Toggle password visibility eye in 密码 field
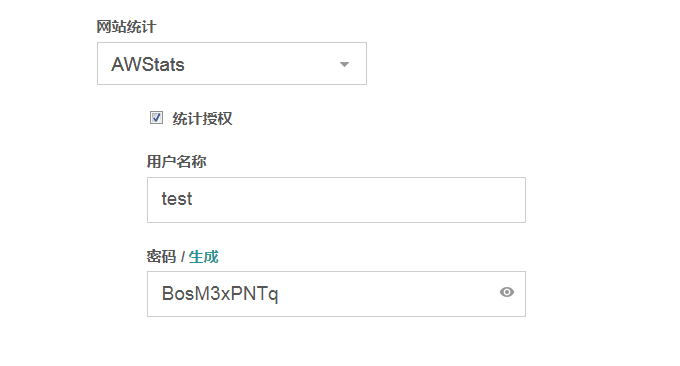The height and width of the screenshot is (366, 680). click(x=507, y=292)
